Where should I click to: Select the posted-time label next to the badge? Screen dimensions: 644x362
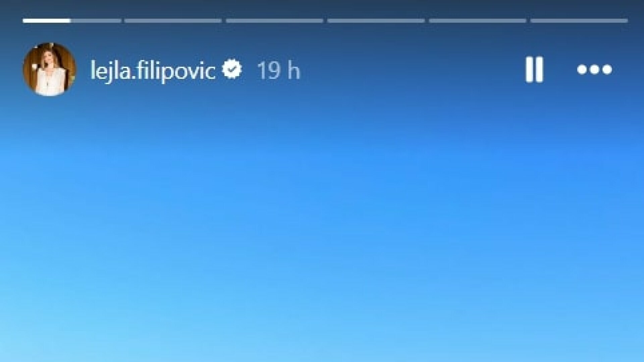(x=278, y=71)
